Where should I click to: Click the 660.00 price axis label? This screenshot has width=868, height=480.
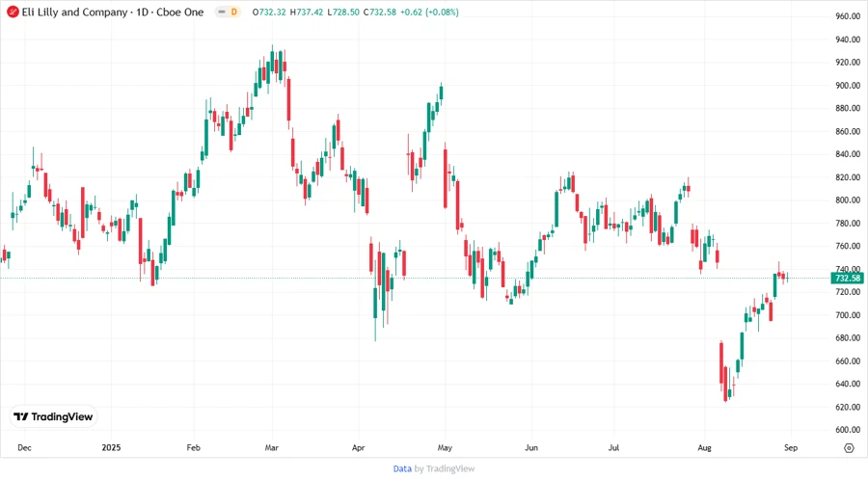[848, 361]
